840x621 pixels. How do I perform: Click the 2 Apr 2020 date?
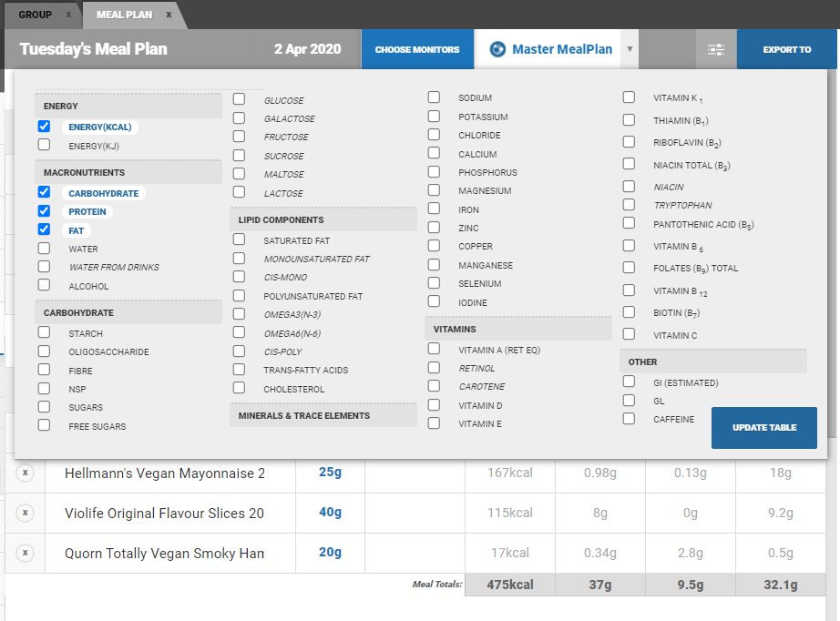307,49
